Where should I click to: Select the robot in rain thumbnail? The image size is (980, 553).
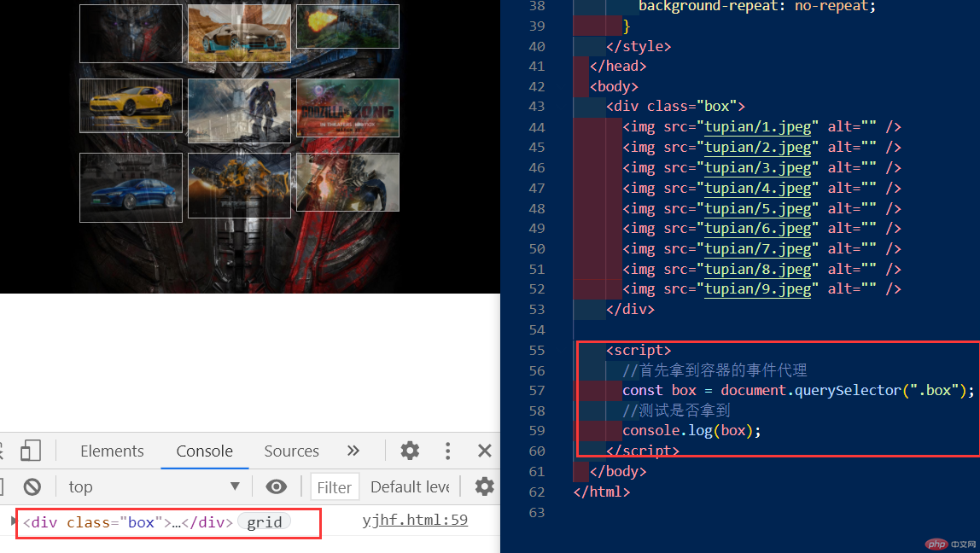click(239, 111)
